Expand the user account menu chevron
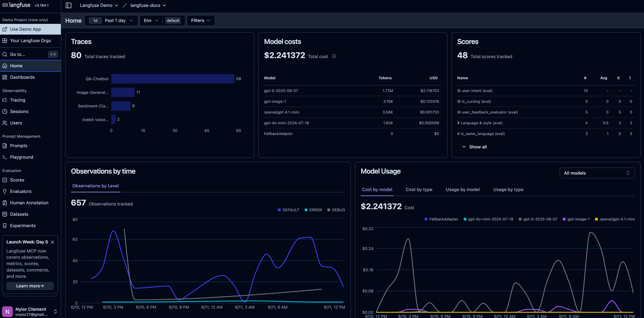644x318 pixels. tap(55, 311)
